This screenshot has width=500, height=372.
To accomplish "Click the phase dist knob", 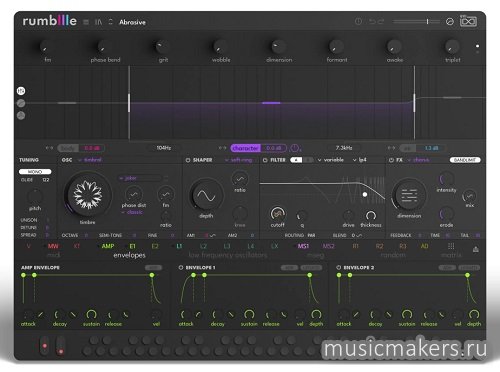I will [x=134, y=194].
